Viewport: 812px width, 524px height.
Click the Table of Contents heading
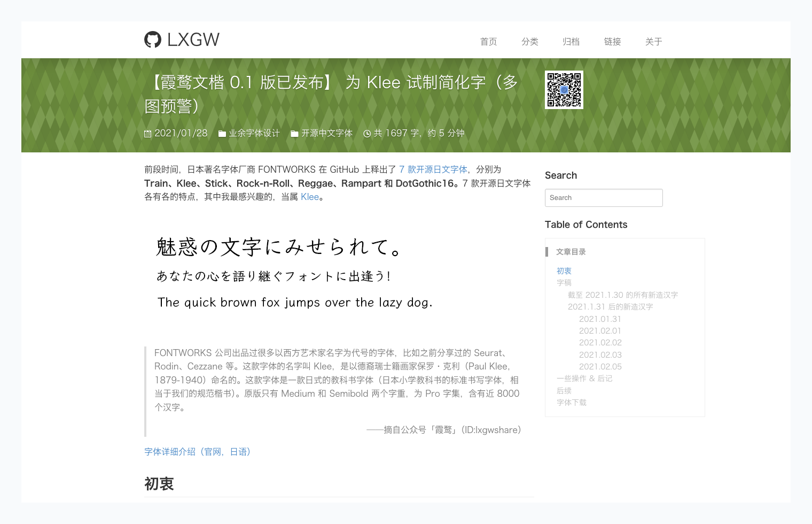point(586,225)
